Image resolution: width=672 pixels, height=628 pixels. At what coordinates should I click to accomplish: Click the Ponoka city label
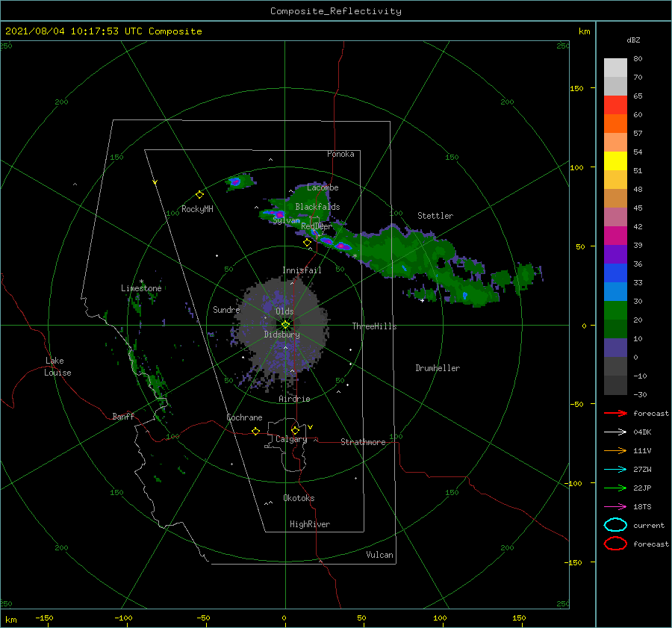pyautogui.click(x=340, y=154)
